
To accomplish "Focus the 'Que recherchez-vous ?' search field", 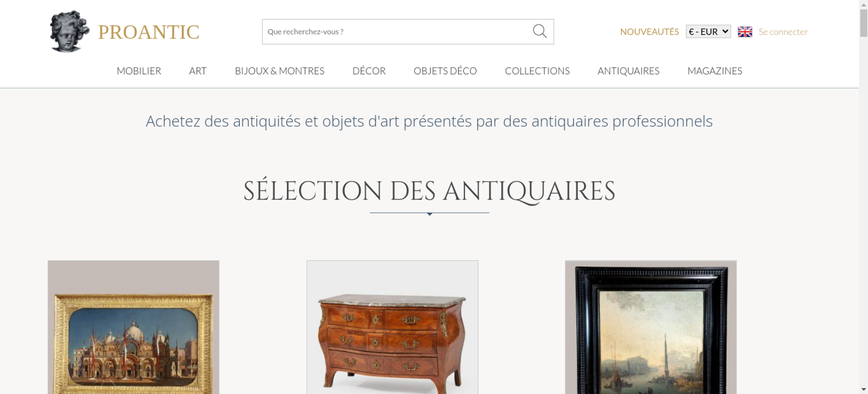I will (397, 32).
